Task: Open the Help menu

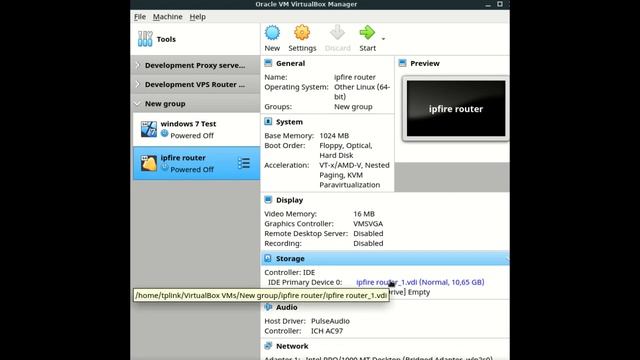Action: 198,17
